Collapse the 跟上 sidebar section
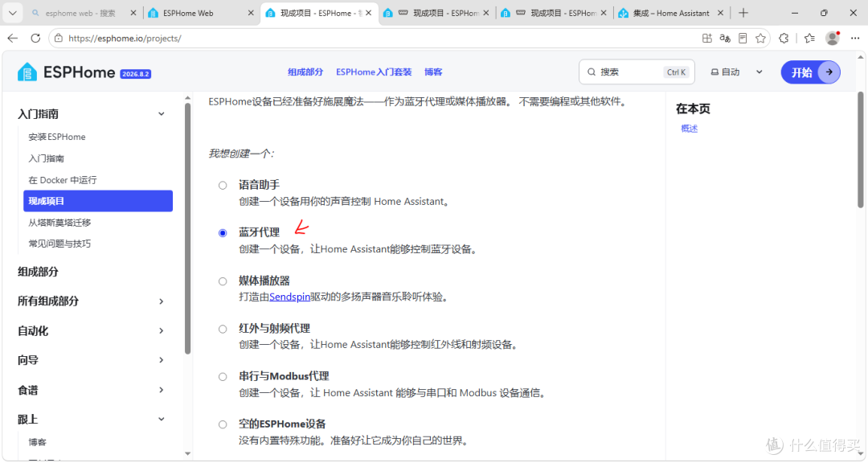The height and width of the screenshot is (463, 868). [x=161, y=420]
